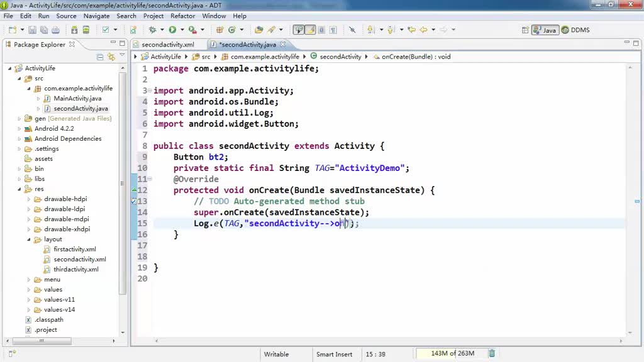Select thirdactivity.xml in layout folder
This screenshot has width=644, height=362.
point(75,269)
